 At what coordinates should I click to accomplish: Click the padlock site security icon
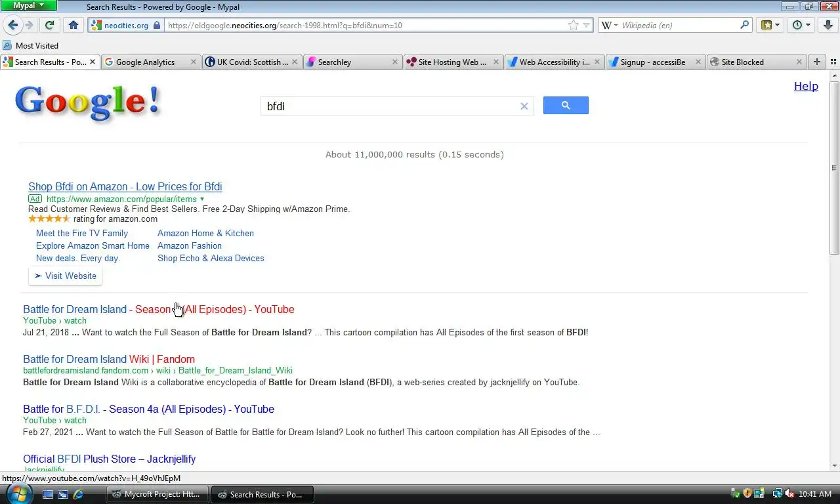[x=157, y=25]
